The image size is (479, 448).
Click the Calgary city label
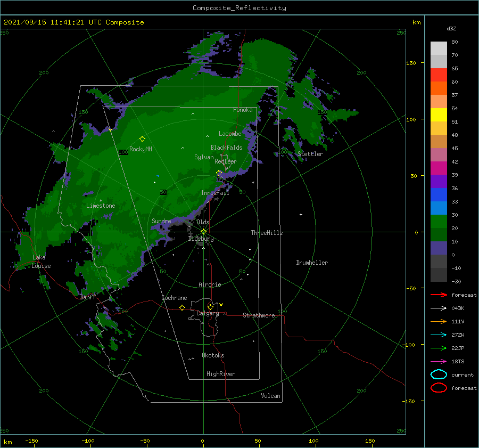(208, 313)
